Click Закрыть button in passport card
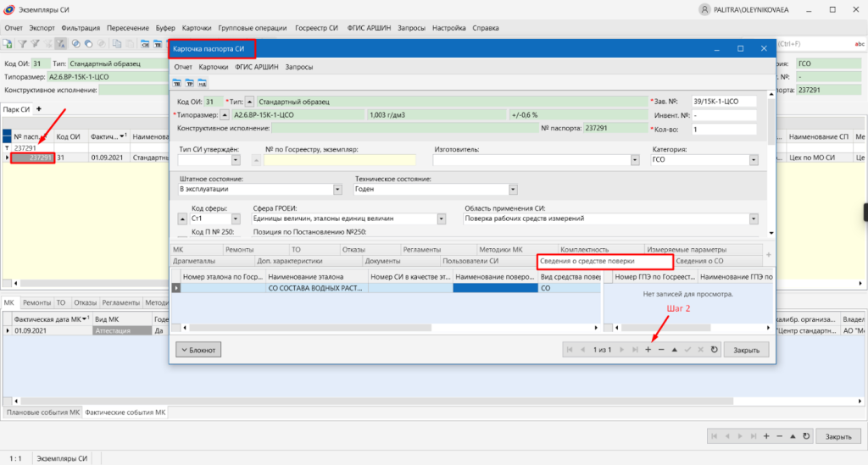868x465 pixels. pyautogui.click(x=746, y=350)
